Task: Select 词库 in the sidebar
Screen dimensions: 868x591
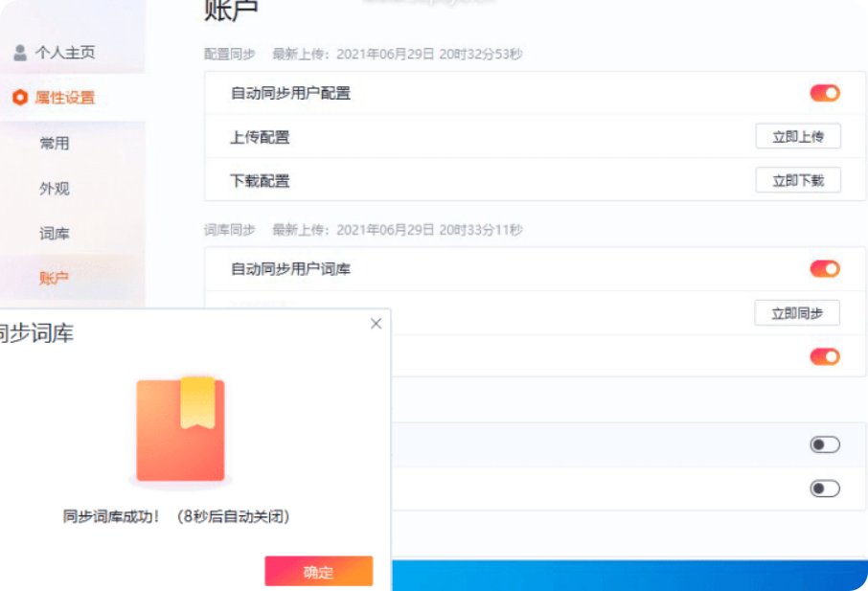Action: point(55,234)
